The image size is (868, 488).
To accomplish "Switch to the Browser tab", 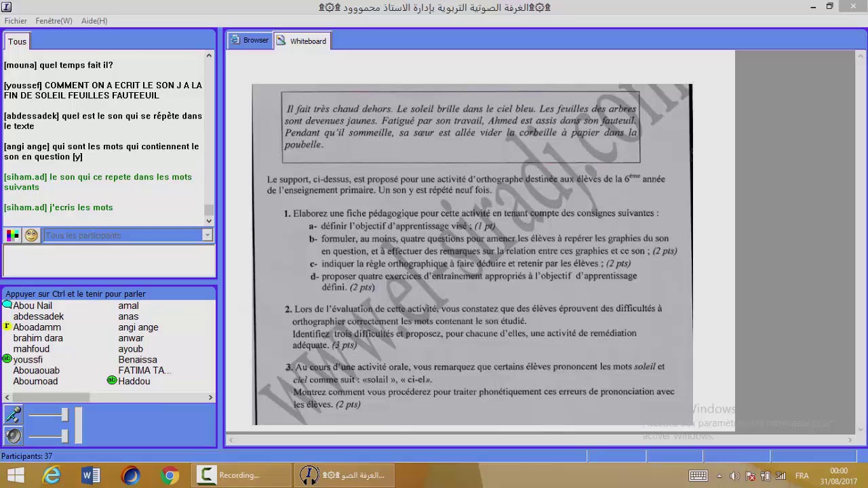I will click(x=250, y=41).
